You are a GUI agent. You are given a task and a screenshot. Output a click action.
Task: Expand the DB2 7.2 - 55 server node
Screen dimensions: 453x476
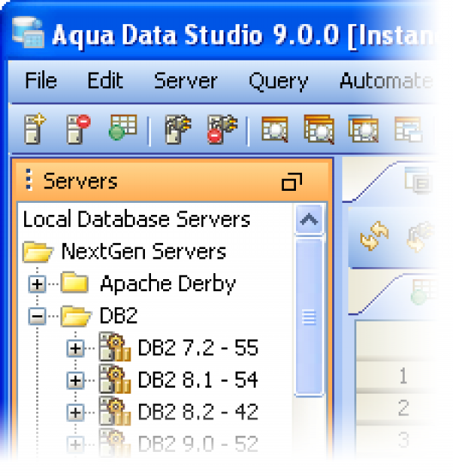pyautogui.click(x=75, y=349)
